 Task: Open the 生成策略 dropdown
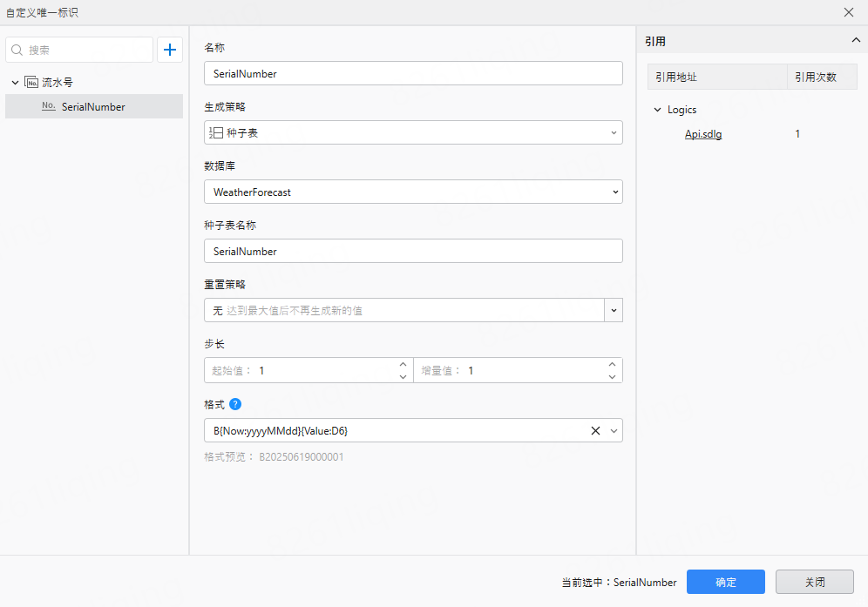pos(614,133)
